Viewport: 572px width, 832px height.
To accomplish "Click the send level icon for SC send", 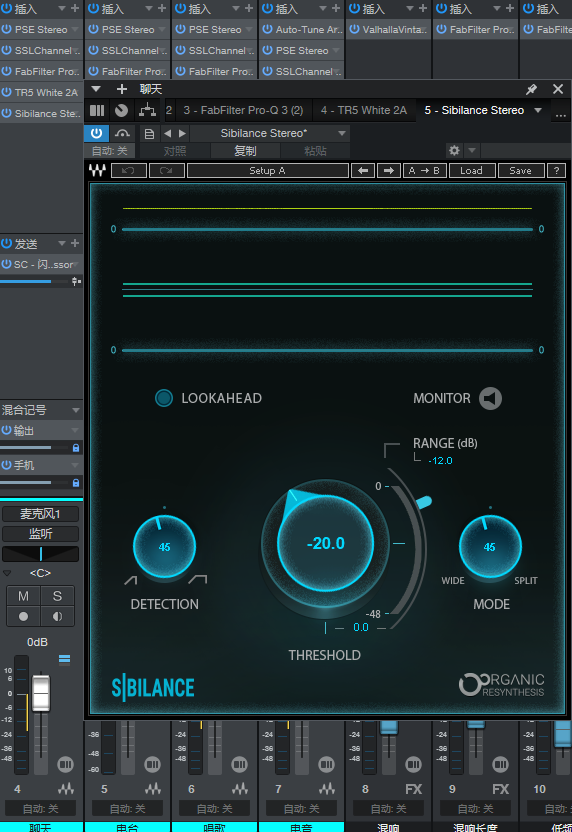I will click(x=76, y=281).
